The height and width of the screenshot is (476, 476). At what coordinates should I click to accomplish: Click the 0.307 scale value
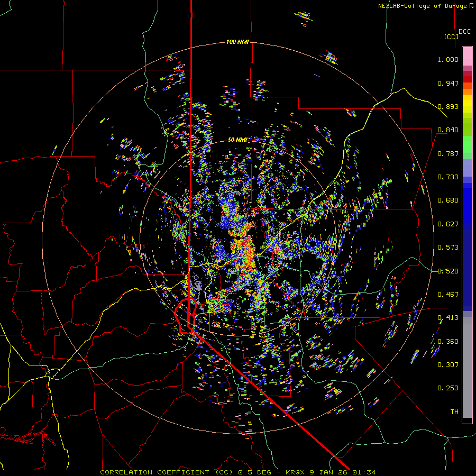click(x=448, y=365)
